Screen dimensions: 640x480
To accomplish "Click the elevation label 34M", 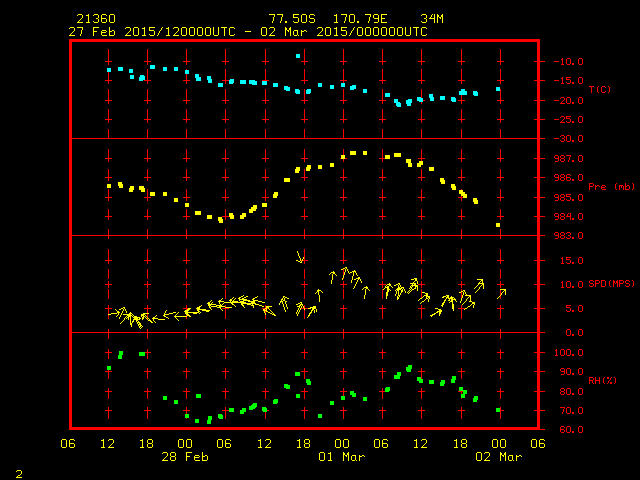I will coord(432,19).
